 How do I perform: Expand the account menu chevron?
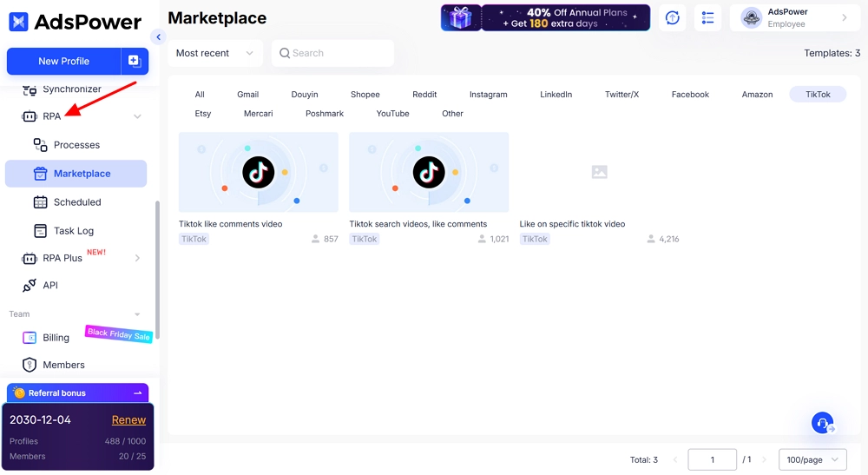845,17
